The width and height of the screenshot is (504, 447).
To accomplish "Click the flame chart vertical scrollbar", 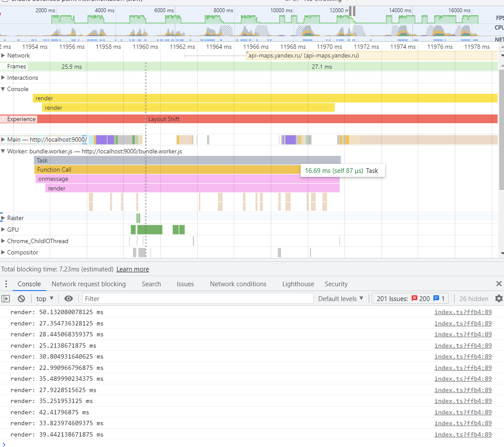I will tap(501, 129).
